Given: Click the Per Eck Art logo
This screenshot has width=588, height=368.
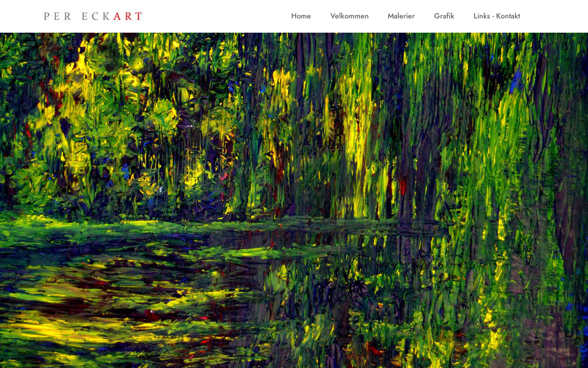Looking at the screenshot, I should (93, 16).
